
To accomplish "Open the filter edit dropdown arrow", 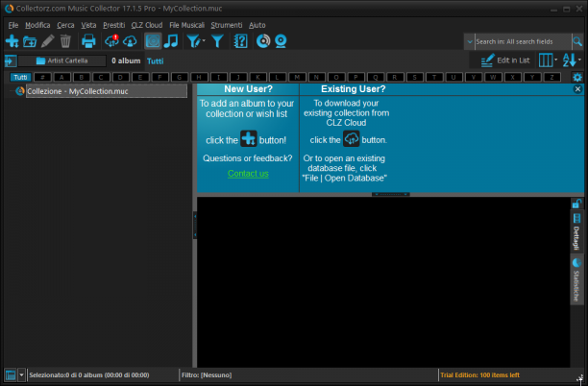I will [x=204, y=40].
